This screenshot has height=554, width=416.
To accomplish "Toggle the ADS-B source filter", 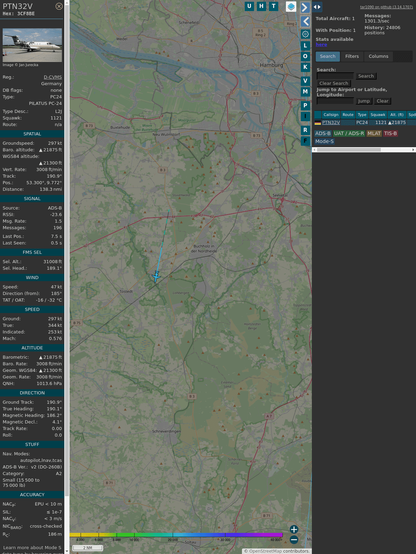I will point(323,133).
